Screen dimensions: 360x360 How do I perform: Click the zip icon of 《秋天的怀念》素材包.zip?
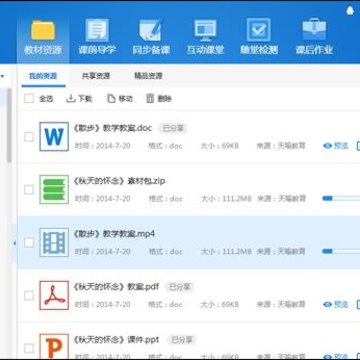(54, 189)
